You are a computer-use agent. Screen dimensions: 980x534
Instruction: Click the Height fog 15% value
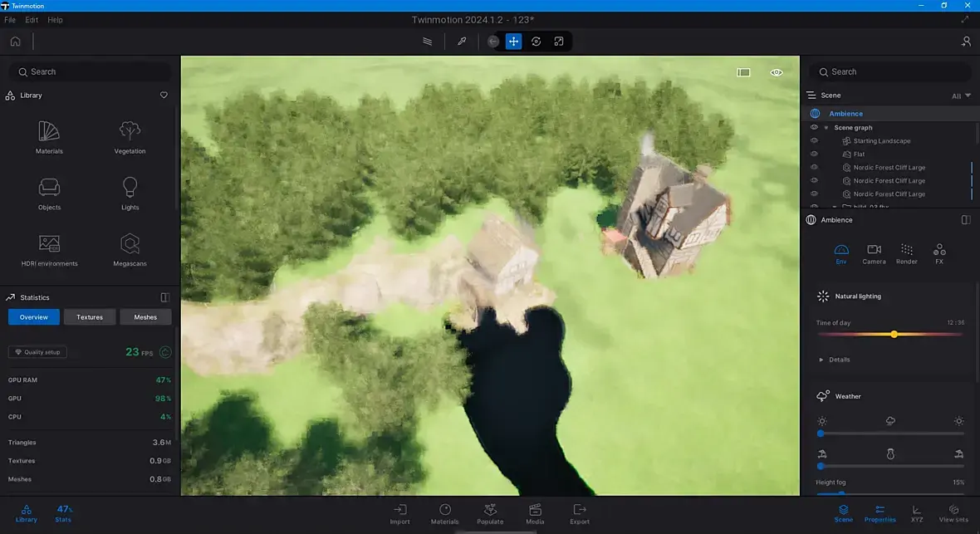click(x=958, y=483)
